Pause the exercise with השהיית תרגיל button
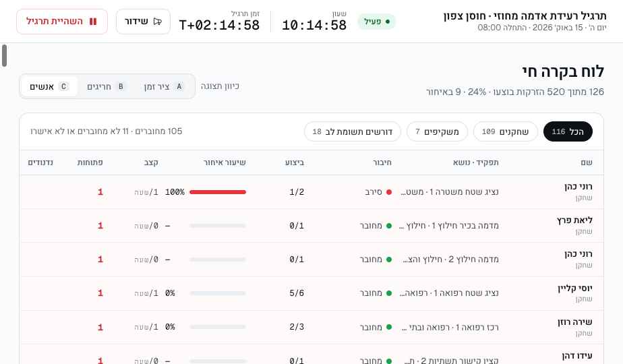This screenshot has width=623, height=364. pos(61,22)
